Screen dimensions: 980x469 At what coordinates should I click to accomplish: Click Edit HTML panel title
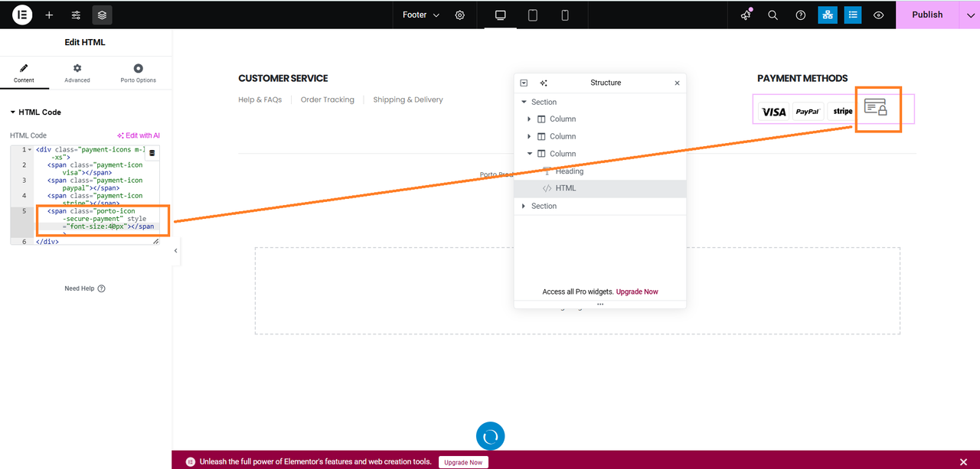tap(85, 43)
